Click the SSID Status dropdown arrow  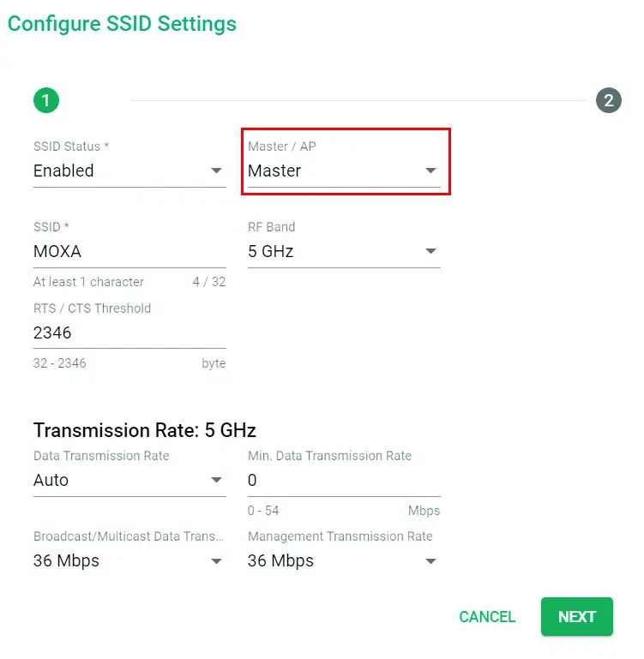pyautogui.click(x=217, y=171)
